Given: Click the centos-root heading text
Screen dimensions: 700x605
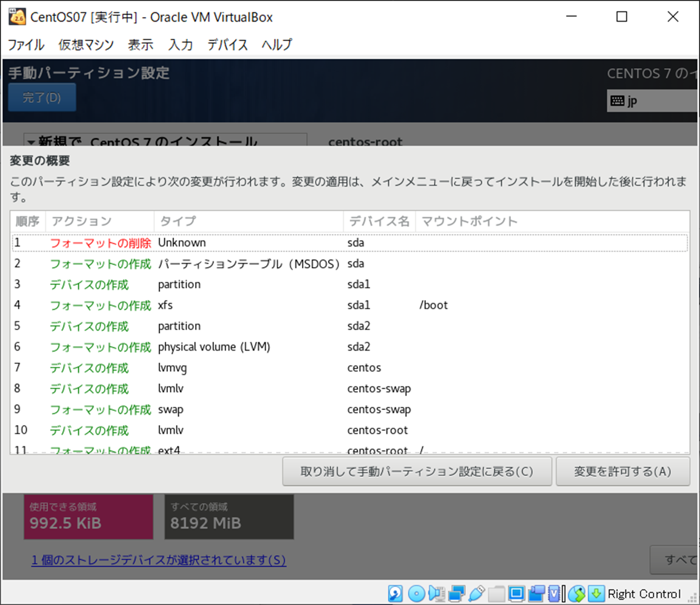Looking at the screenshot, I should 365,141.
